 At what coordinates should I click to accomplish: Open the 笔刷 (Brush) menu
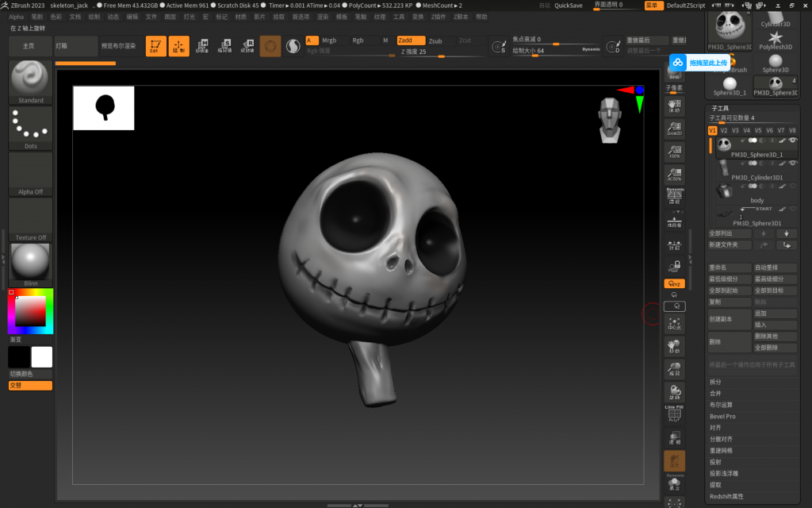point(36,17)
